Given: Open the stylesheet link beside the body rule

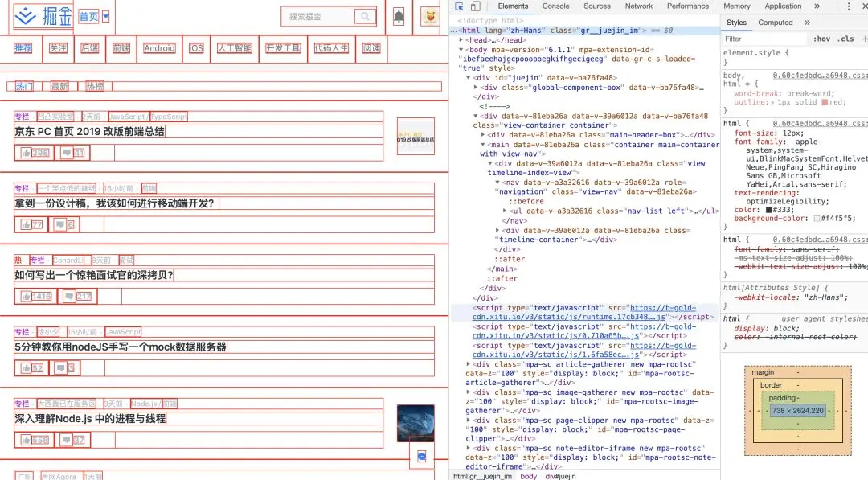Looking at the screenshot, I should (821, 76).
